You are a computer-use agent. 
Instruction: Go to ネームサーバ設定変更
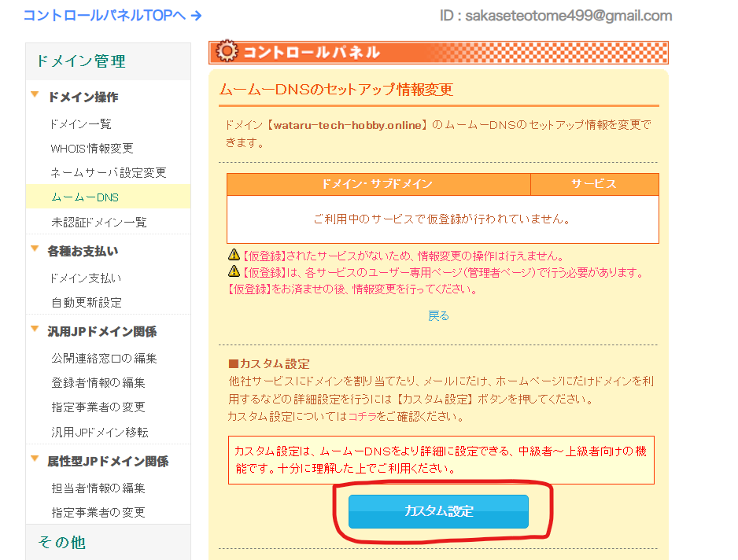[109, 173]
